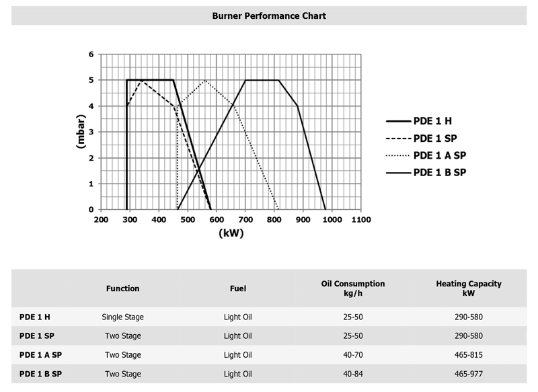This screenshot has width=538, height=392.
Task: Click the 465-815 heating capacity cell
Action: (469, 355)
